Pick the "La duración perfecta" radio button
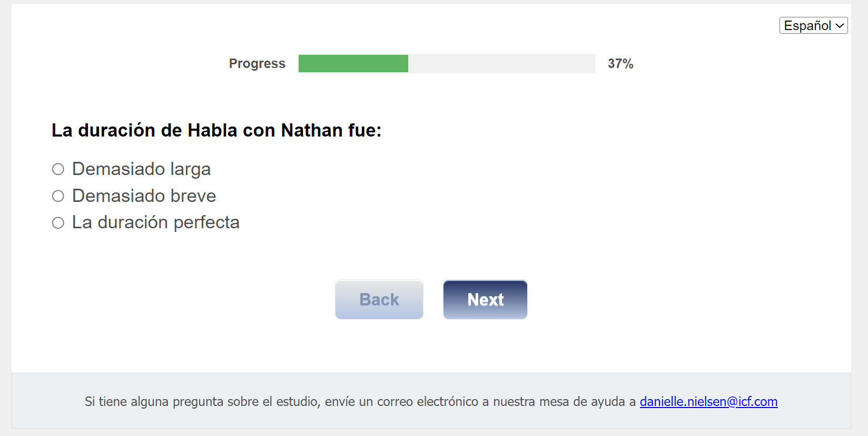This screenshot has width=868, height=436. [58, 223]
